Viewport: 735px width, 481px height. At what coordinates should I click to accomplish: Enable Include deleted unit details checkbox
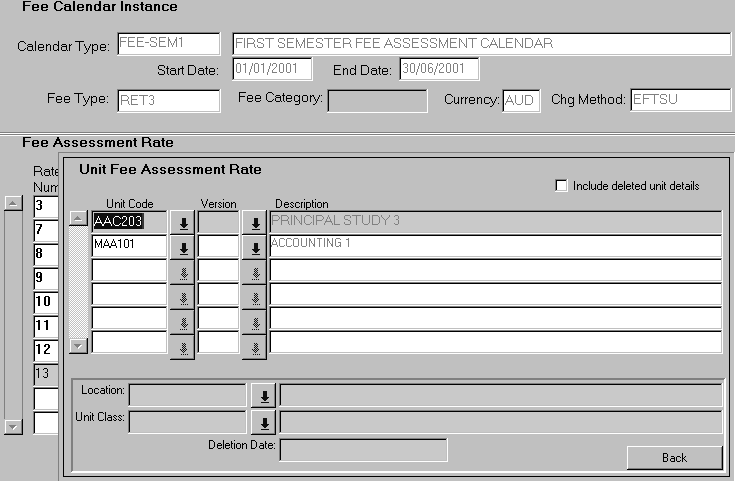point(561,186)
